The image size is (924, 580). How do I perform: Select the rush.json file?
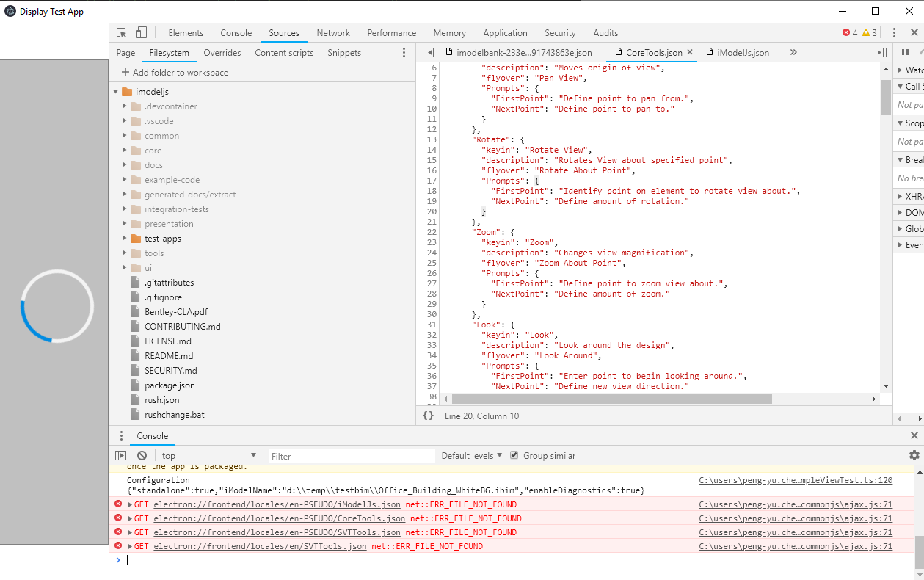(162, 400)
